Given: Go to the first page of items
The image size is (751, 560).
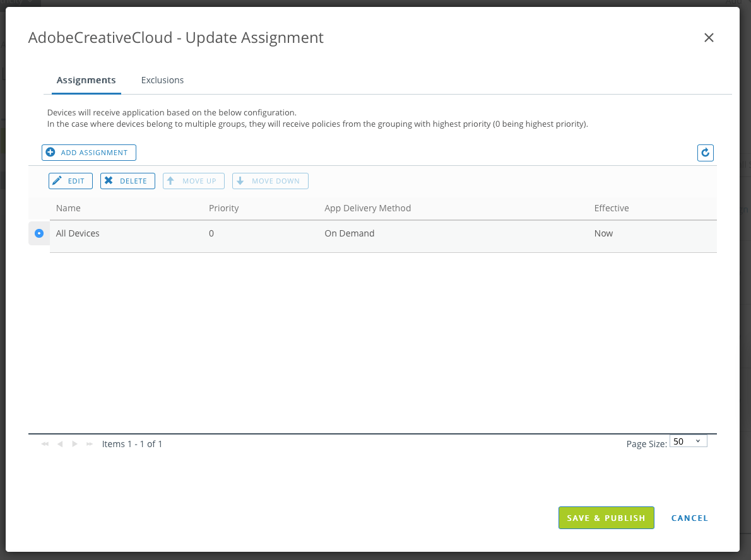Looking at the screenshot, I should click(x=45, y=444).
